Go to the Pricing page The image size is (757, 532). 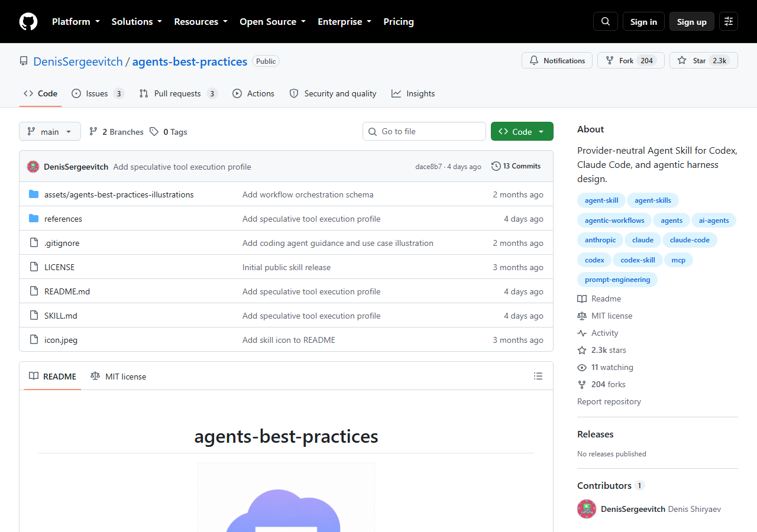(399, 22)
